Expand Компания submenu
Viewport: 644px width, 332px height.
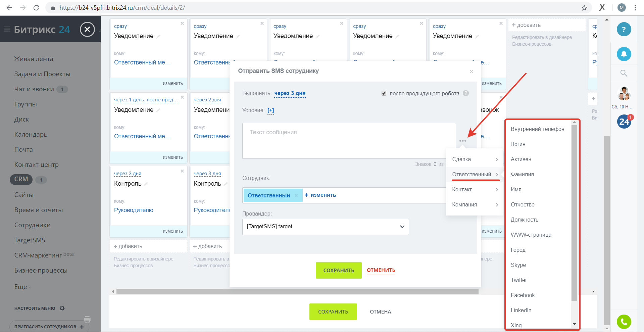(475, 204)
